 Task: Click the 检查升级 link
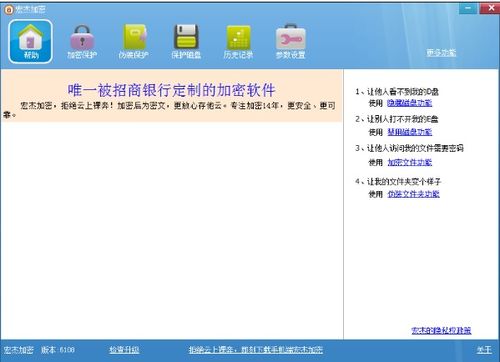(x=124, y=350)
